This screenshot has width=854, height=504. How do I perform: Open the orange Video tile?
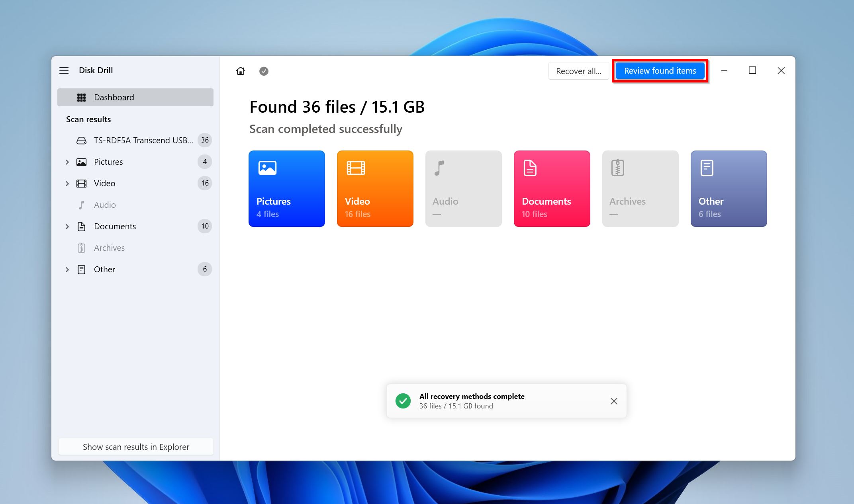click(375, 189)
